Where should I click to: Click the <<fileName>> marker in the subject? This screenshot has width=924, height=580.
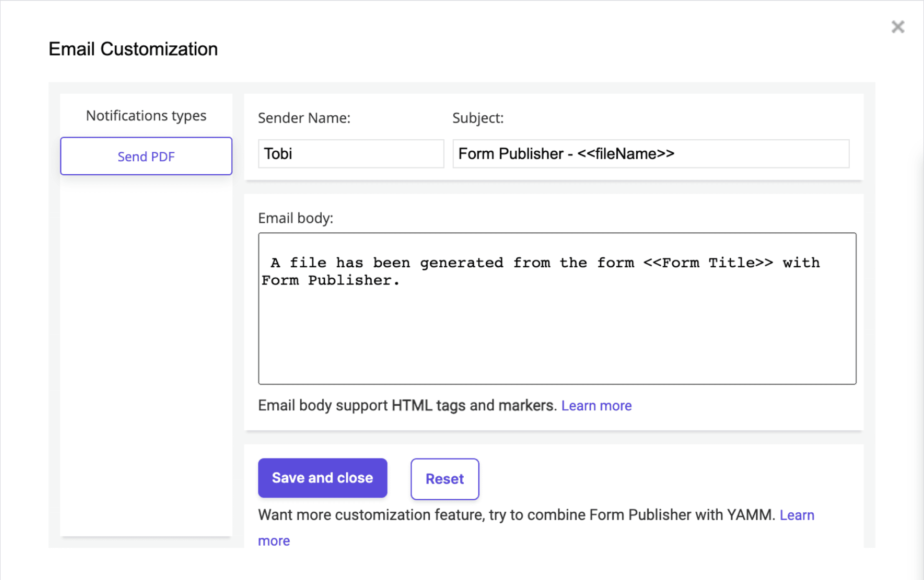tap(625, 154)
